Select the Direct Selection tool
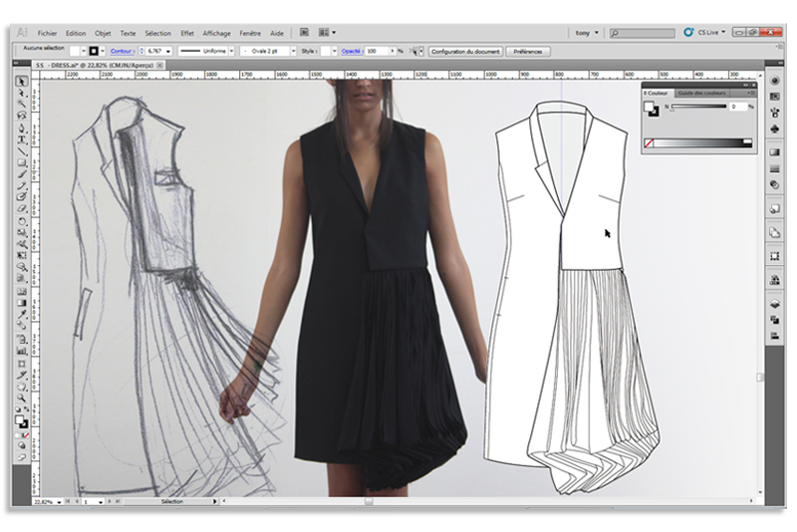 (21, 93)
